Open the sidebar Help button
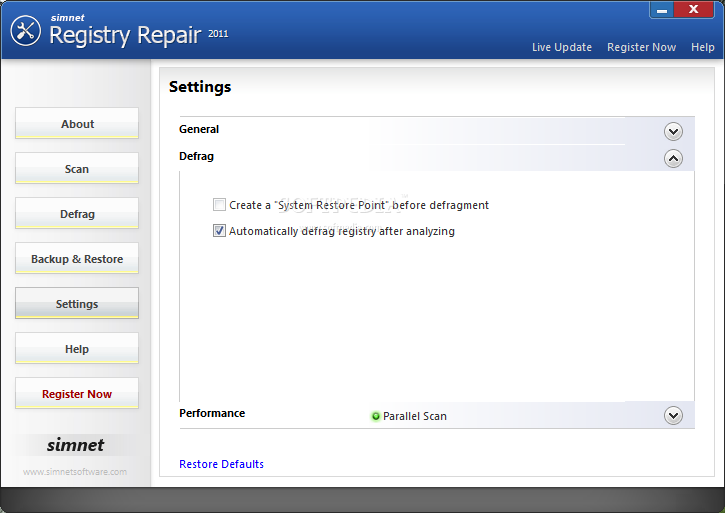 [x=77, y=348]
